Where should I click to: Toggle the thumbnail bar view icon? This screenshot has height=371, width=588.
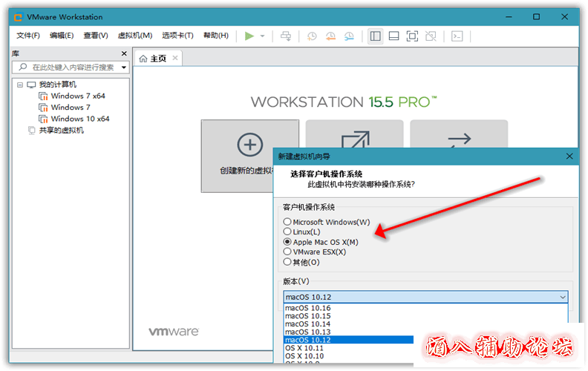click(x=393, y=36)
